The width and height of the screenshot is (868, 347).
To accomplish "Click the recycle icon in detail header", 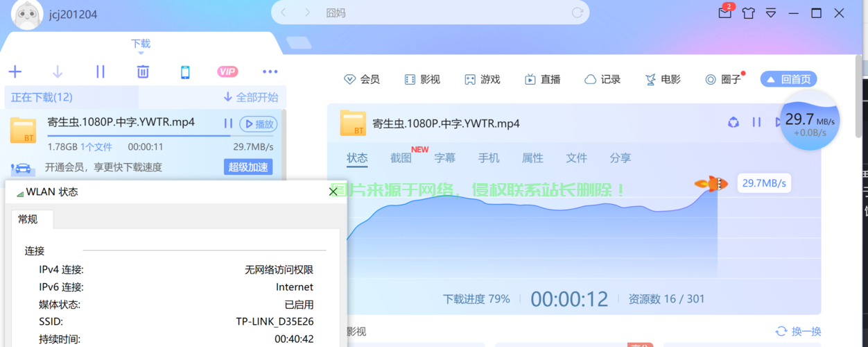I will pyautogui.click(x=734, y=123).
